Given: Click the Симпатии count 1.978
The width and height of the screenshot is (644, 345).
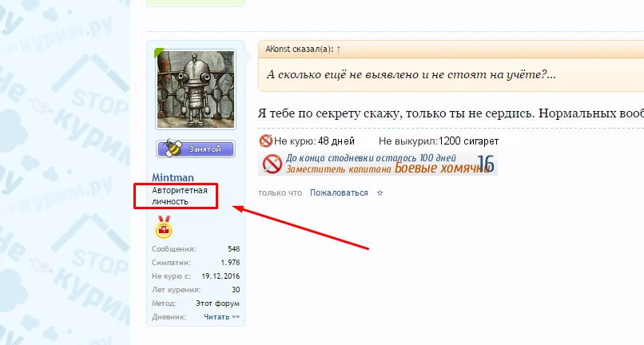Looking at the screenshot, I should [x=230, y=263].
